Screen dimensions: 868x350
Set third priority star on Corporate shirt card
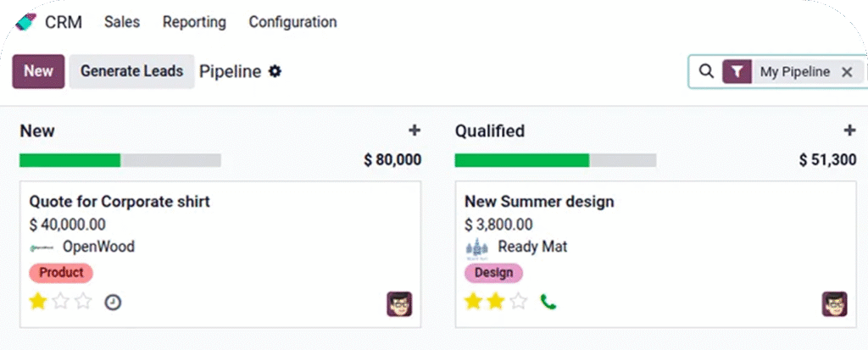[83, 302]
